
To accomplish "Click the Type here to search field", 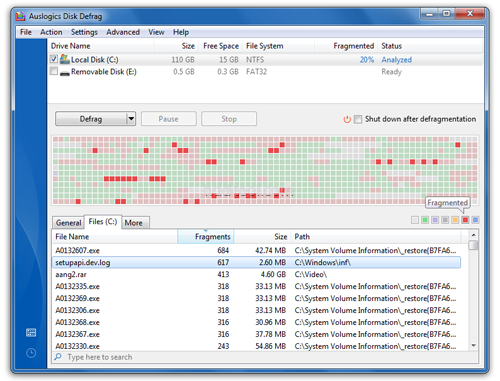I will [x=265, y=357].
